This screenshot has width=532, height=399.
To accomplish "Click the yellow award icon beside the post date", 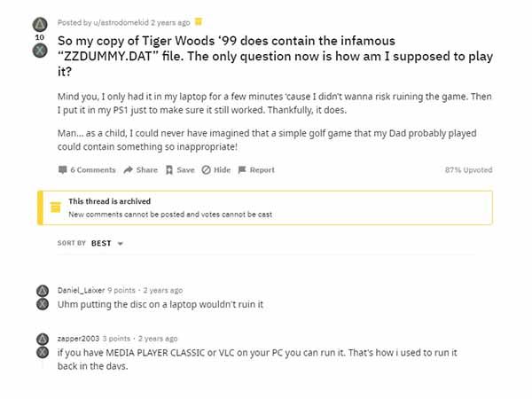I will 199,21.
